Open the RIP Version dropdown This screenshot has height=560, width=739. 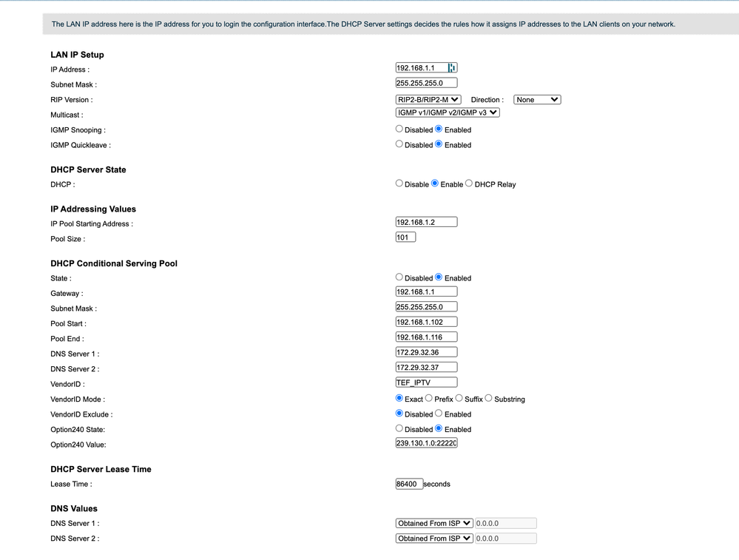(428, 99)
